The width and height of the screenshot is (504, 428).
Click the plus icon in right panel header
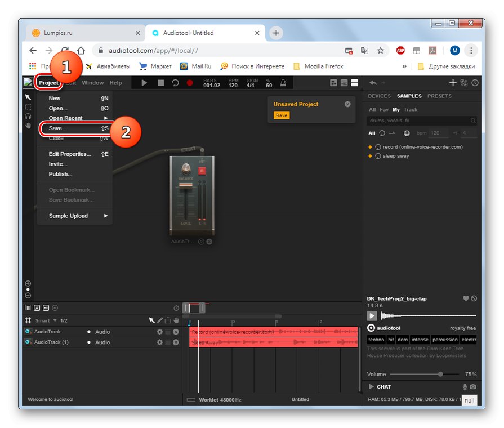(x=453, y=83)
